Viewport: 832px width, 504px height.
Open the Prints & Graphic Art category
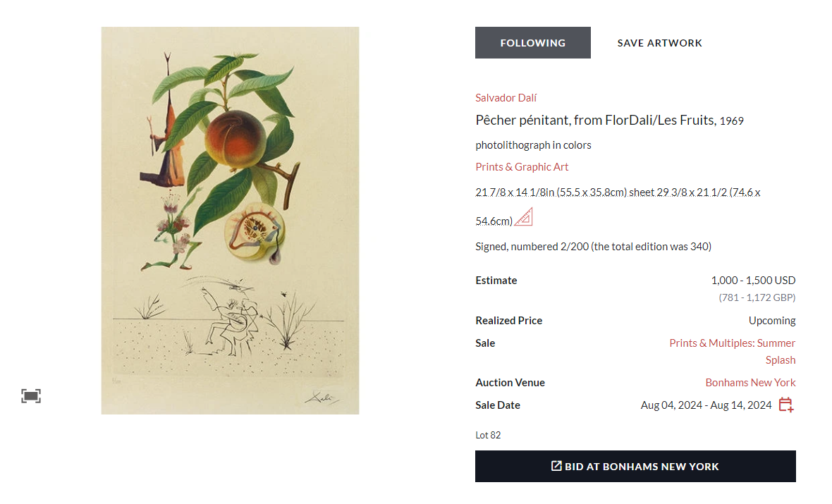[x=522, y=167]
